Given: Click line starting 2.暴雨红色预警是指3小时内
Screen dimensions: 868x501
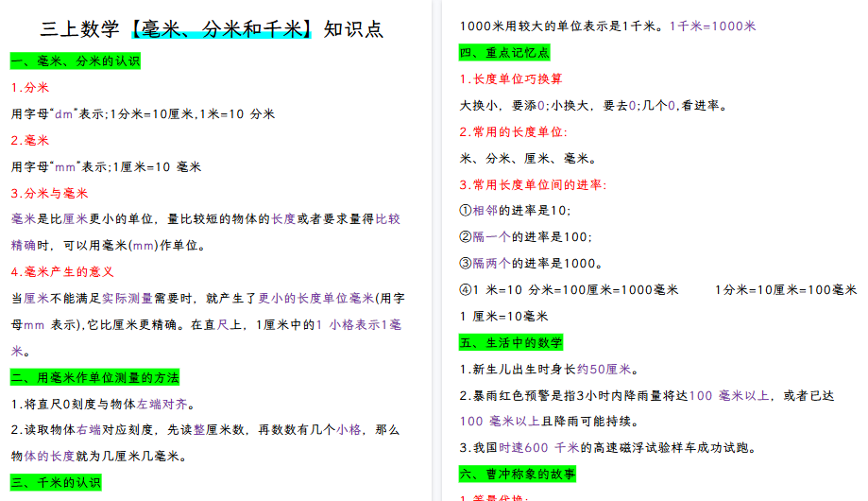Looking at the screenshot, I should pyautogui.click(x=647, y=396).
